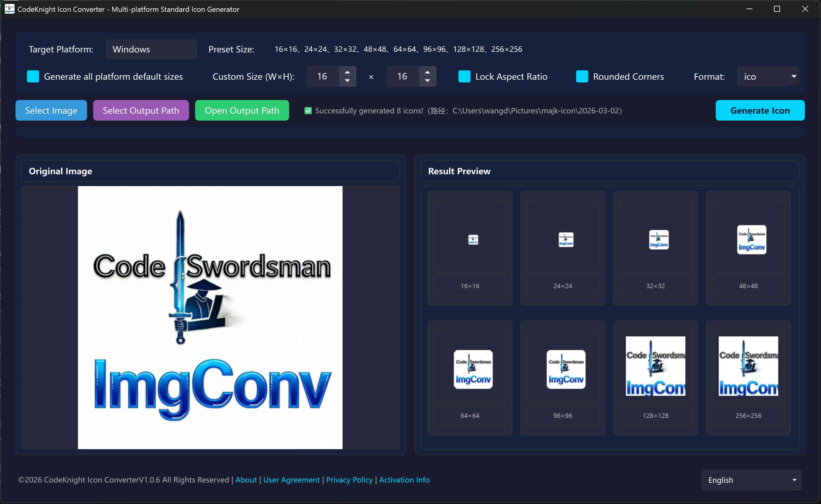
Task: Enable the Rounded Corners checkbox
Action: coord(582,76)
